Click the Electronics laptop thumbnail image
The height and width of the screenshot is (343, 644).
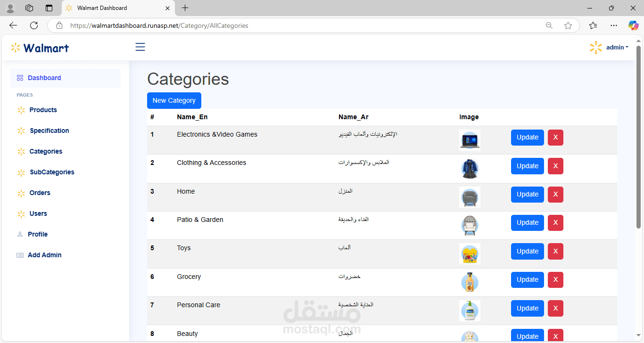click(470, 140)
